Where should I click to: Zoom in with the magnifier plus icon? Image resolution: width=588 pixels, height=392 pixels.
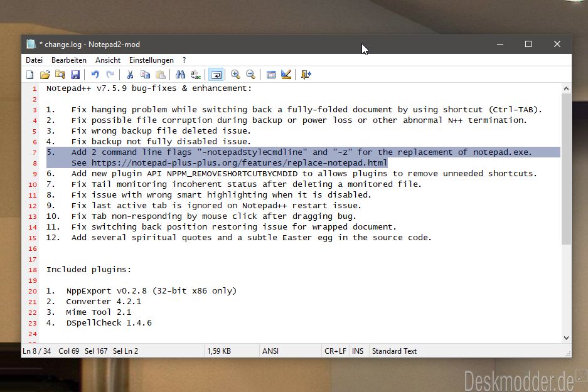(x=235, y=75)
